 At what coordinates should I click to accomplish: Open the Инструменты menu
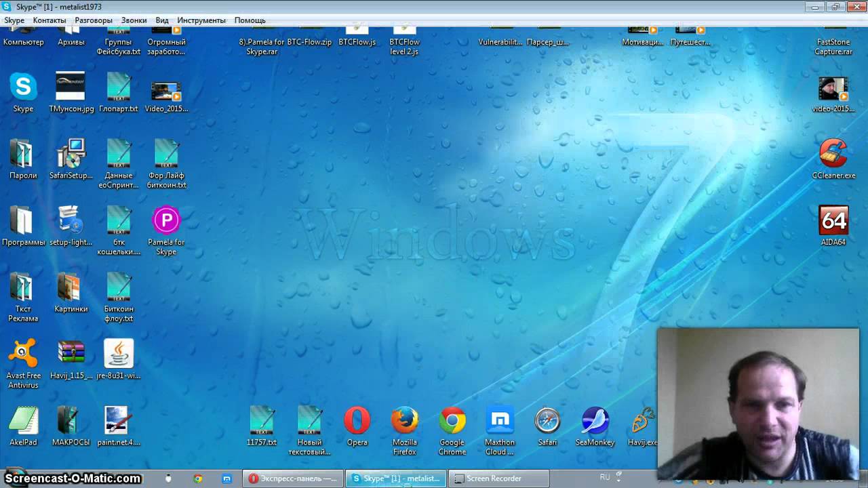[x=201, y=20]
